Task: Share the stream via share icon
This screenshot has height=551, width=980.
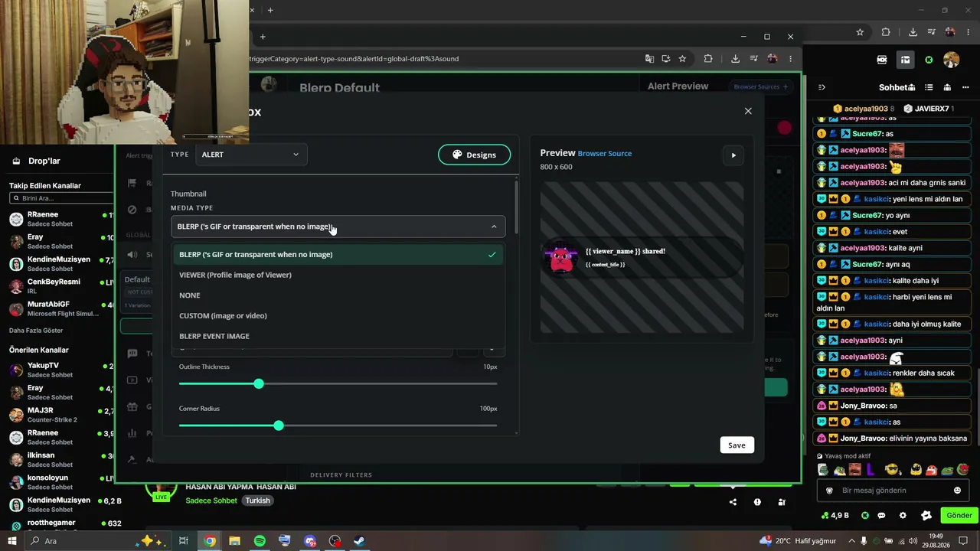Action: (733, 502)
